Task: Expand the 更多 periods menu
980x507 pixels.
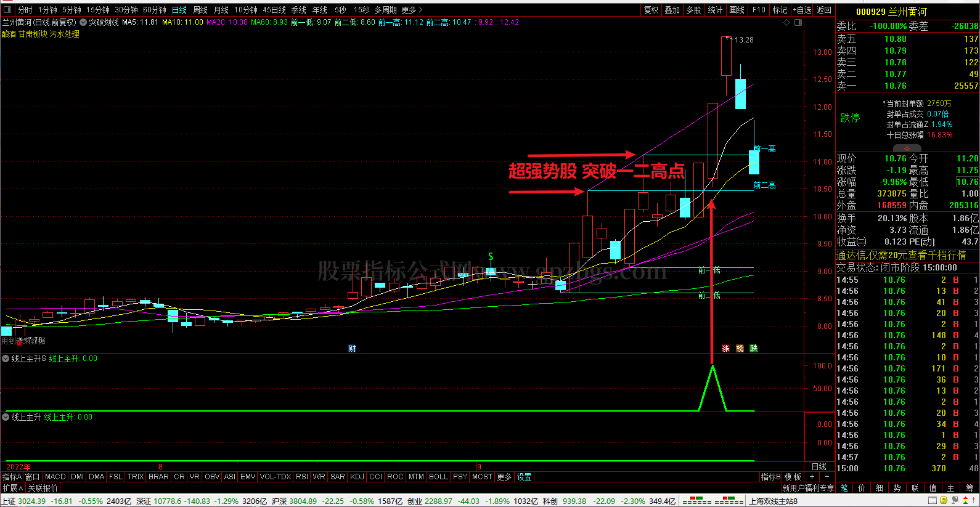Action: [412, 10]
